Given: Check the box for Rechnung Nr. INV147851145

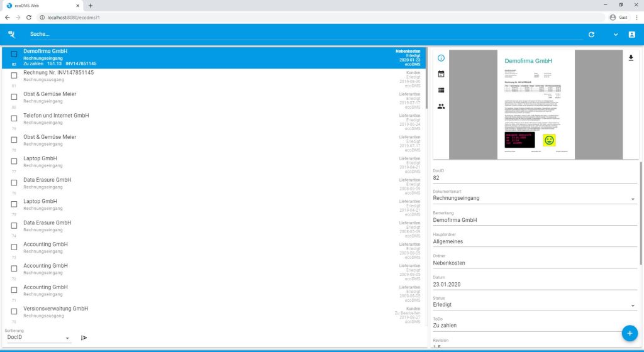Looking at the screenshot, I should click(14, 75).
